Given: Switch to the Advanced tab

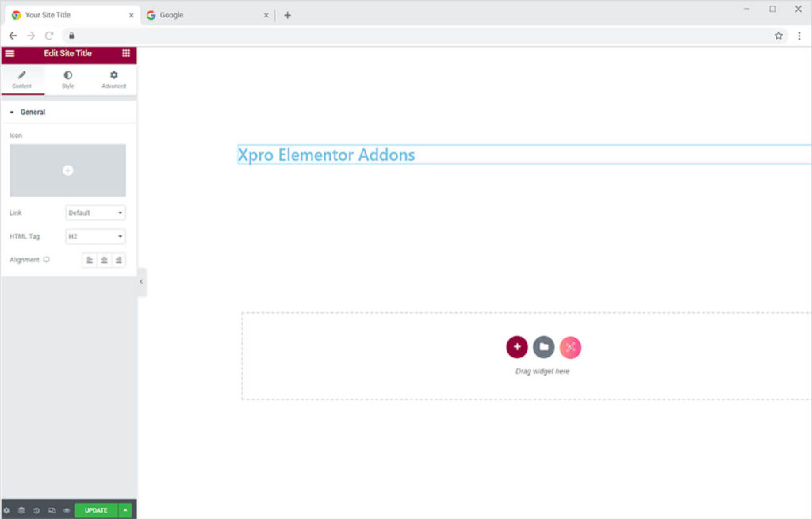Looking at the screenshot, I should [113, 79].
